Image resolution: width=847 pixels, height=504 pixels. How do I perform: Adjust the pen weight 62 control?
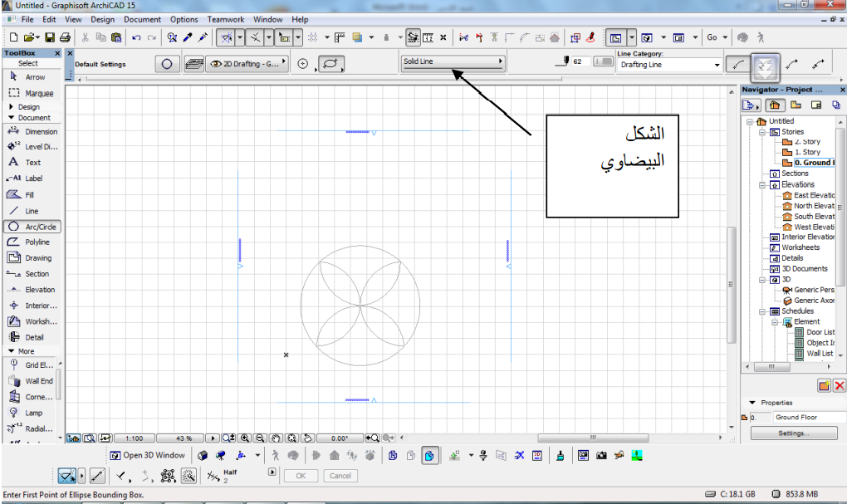[580, 61]
